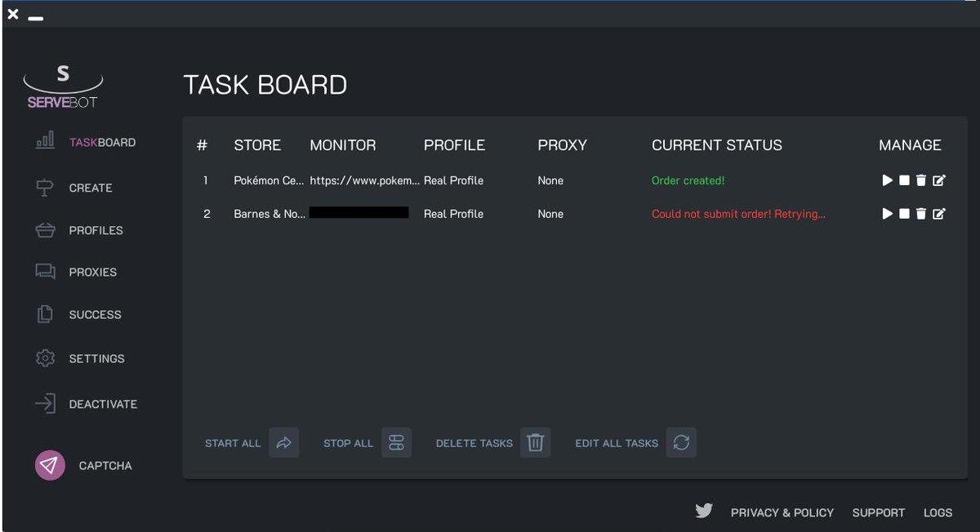The height and width of the screenshot is (532, 980).
Task: Click the Profiles basket icon
Action: point(46,230)
